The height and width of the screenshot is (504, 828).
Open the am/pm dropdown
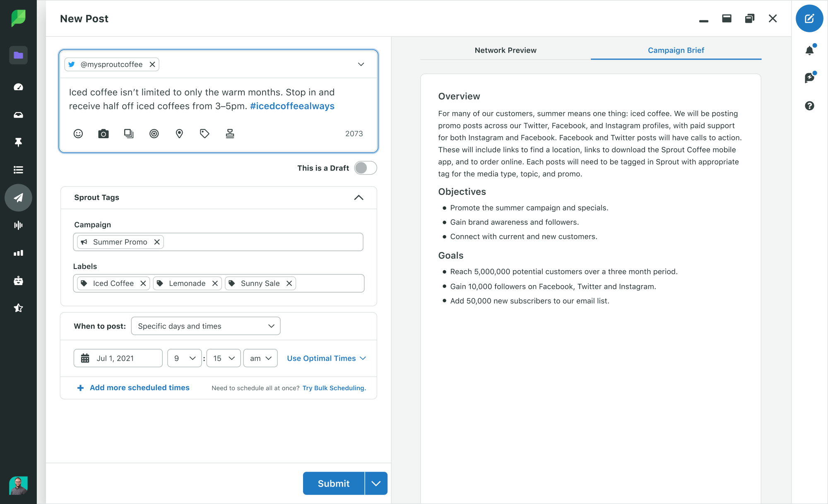point(260,358)
